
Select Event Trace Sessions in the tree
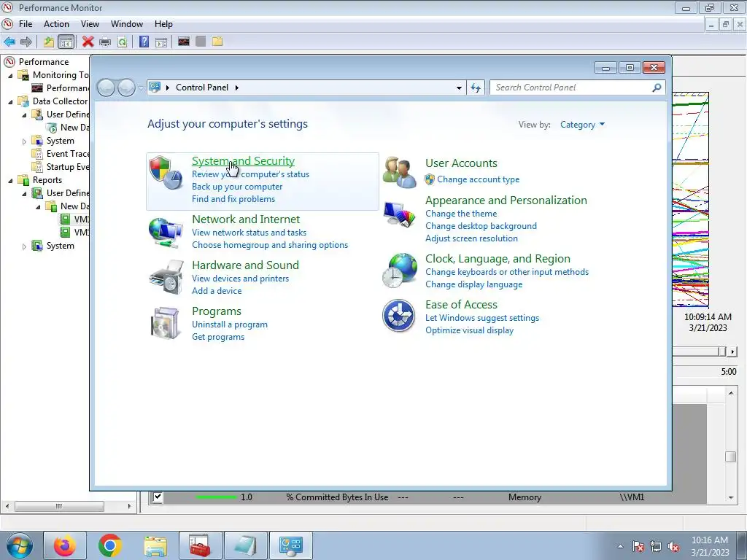click(x=67, y=154)
